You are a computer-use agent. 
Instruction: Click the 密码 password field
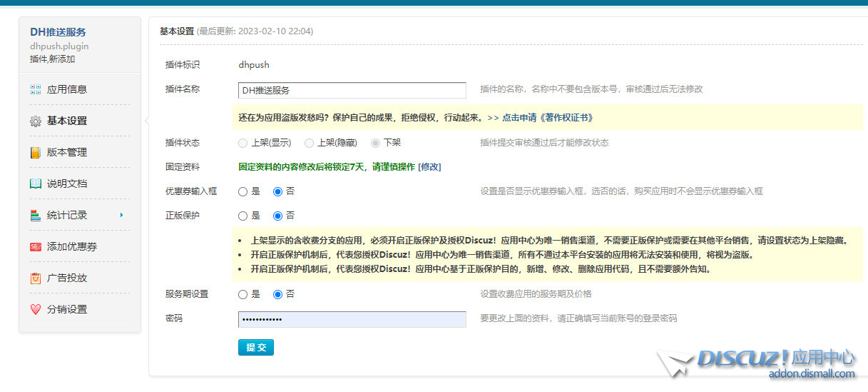352,319
